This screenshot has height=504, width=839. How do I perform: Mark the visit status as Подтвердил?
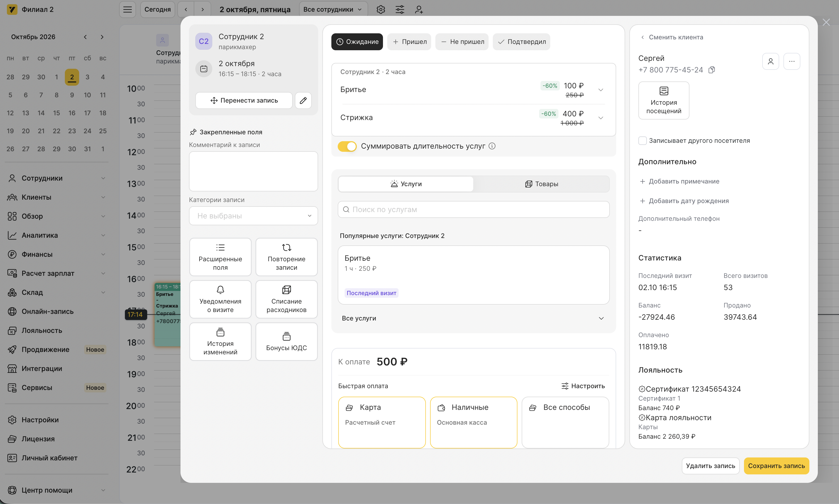(521, 42)
